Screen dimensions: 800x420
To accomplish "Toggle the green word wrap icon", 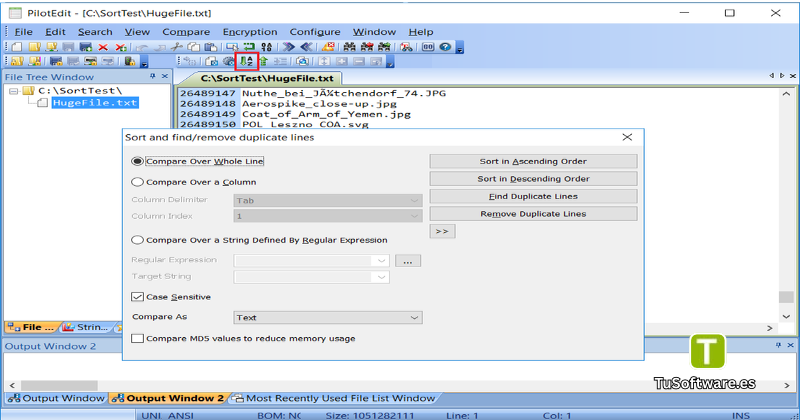I will (x=248, y=47).
